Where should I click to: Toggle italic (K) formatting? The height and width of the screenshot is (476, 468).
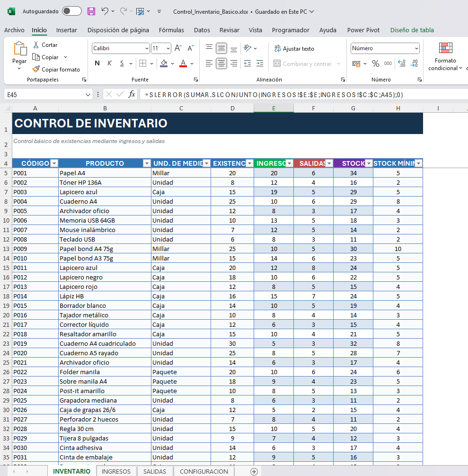tap(109, 63)
